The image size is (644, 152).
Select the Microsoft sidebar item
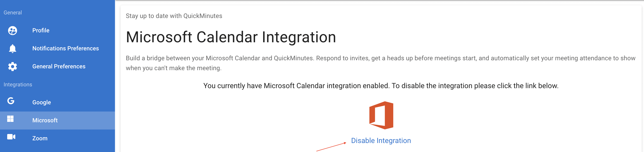pos(45,121)
